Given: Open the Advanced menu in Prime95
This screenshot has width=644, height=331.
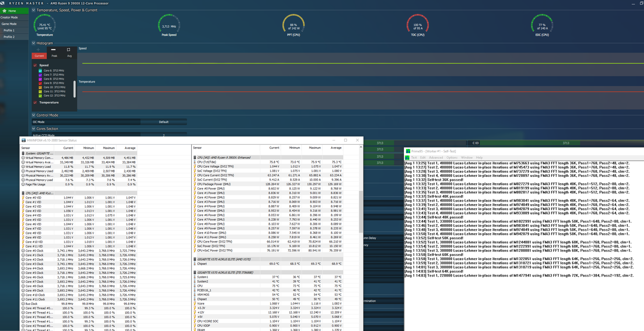Looking at the screenshot, I should pyautogui.click(x=436, y=158).
